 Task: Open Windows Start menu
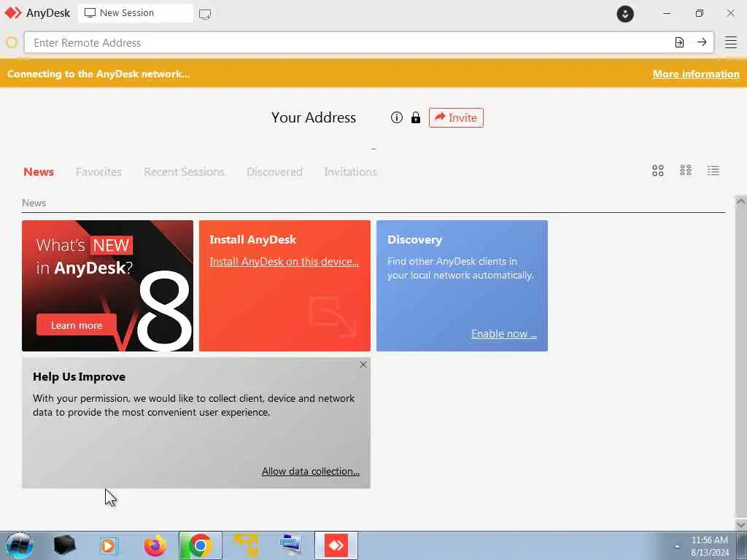pyautogui.click(x=19, y=545)
